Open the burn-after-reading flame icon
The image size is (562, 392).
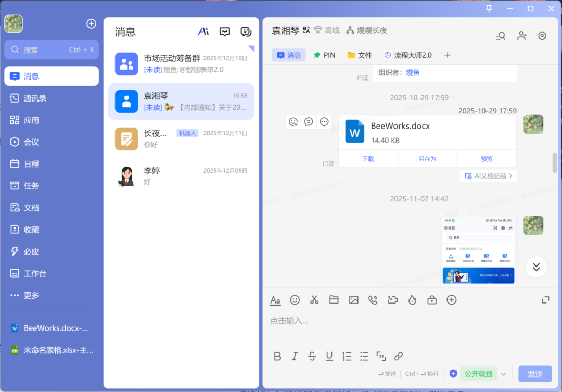[412, 300]
